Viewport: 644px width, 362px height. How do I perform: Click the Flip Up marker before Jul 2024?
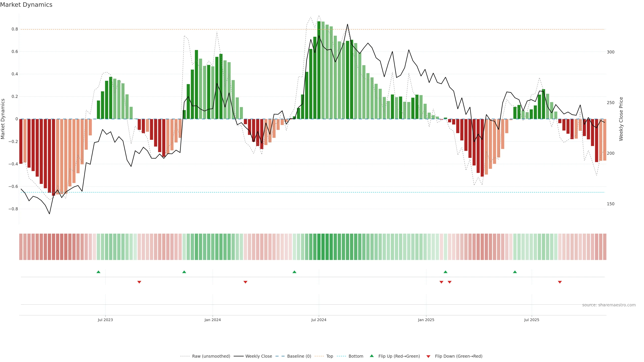(294, 272)
